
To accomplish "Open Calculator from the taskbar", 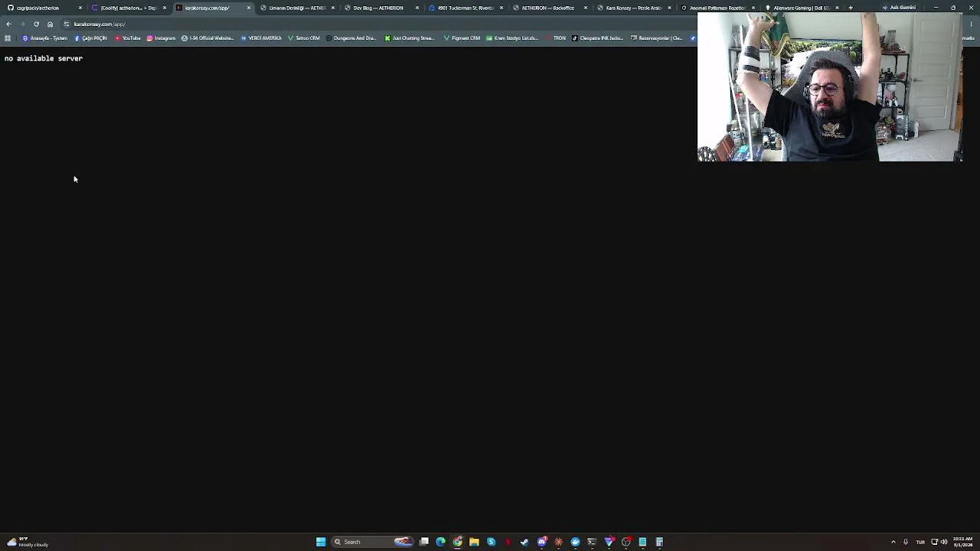I will click(659, 542).
